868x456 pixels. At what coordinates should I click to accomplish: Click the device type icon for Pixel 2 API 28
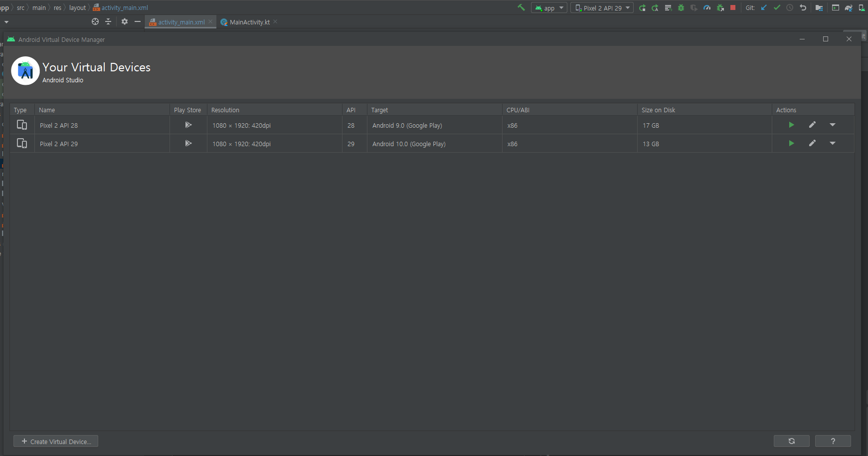coord(22,125)
